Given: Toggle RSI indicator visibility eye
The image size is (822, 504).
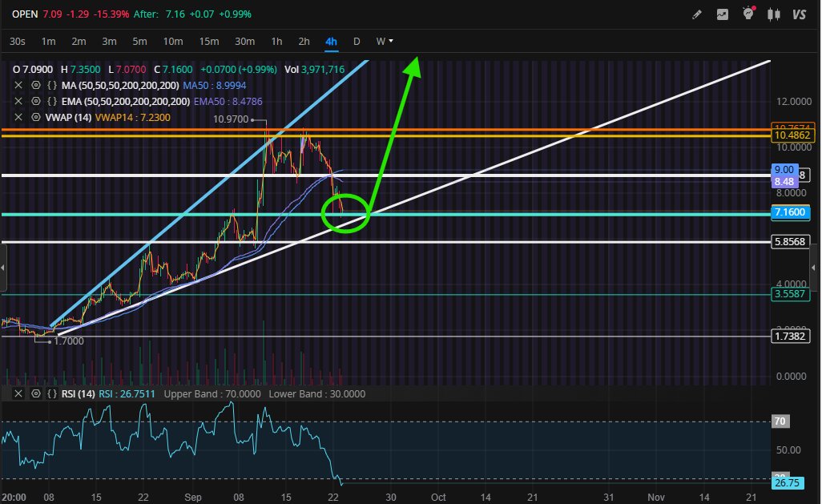Looking at the screenshot, I should (x=35, y=394).
